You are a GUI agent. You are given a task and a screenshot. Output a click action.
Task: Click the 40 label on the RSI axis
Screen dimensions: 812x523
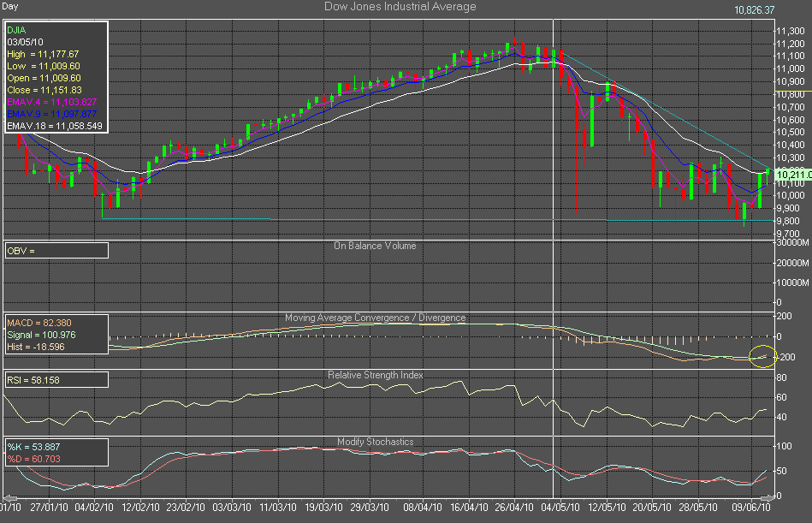pos(781,417)
